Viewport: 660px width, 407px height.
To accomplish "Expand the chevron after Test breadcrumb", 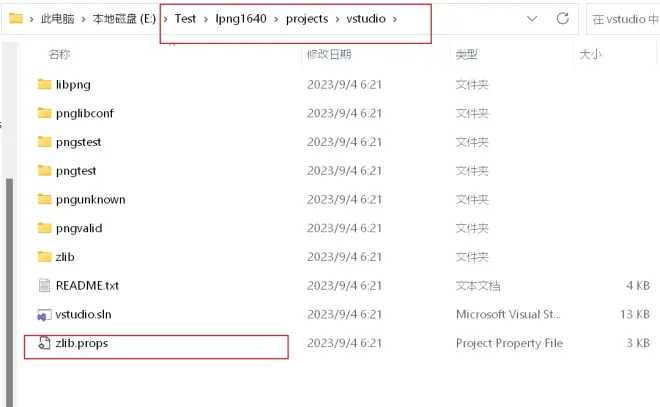I will click(x=206, y=19).
